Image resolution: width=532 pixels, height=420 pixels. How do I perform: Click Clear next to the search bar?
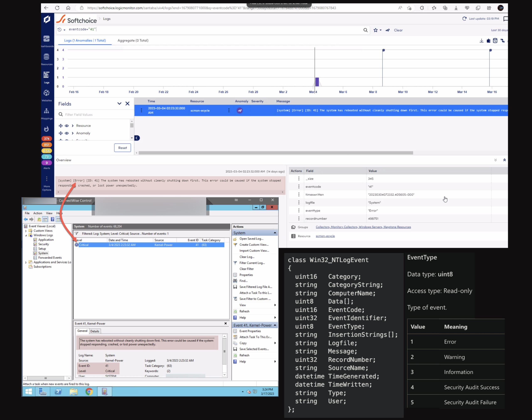[398, 30]
